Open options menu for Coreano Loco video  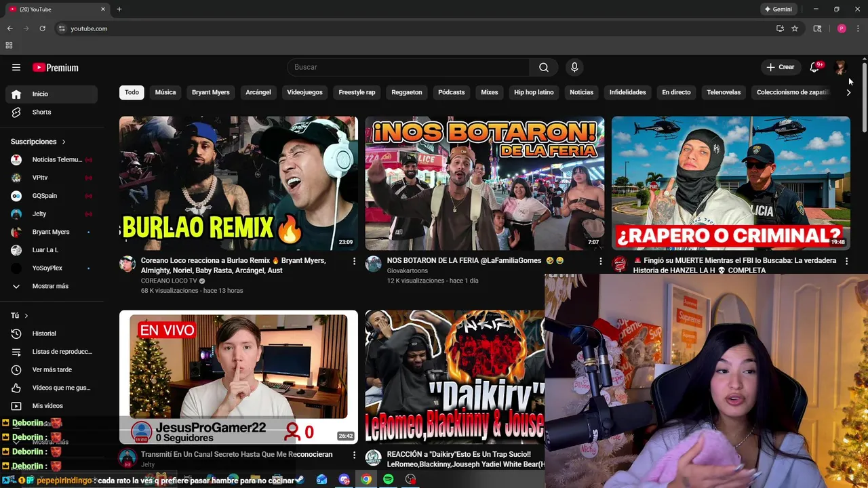point(354,261)
